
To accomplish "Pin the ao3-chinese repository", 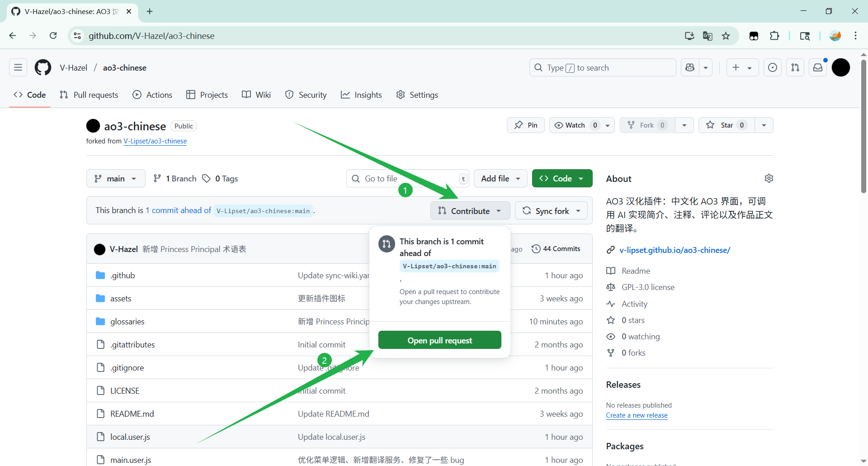I will point(526,125).
